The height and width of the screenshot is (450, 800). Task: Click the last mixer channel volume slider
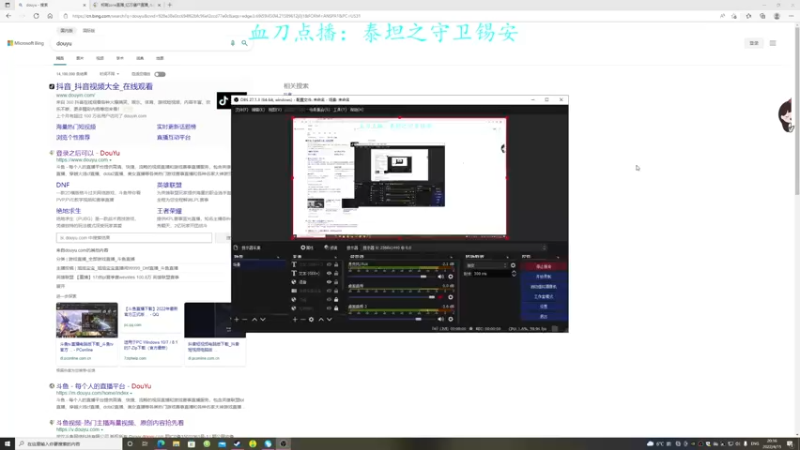pyautogui.click(x=390, y=319)
